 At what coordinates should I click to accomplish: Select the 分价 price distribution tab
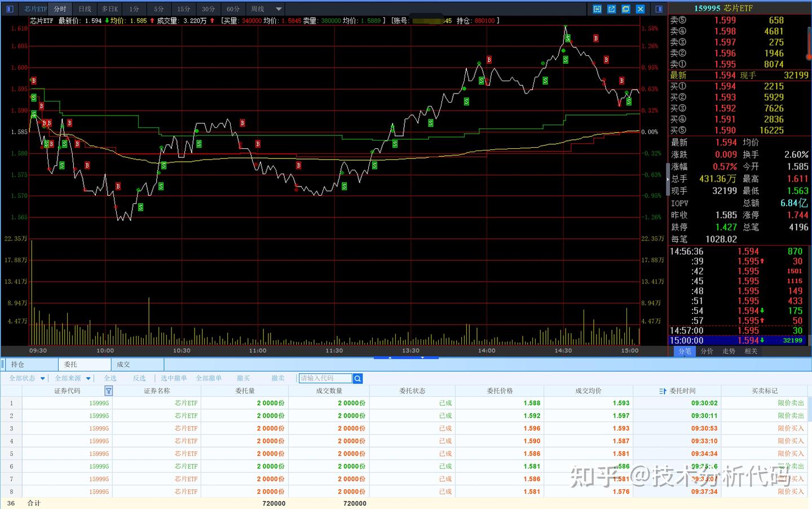(707, 351)
